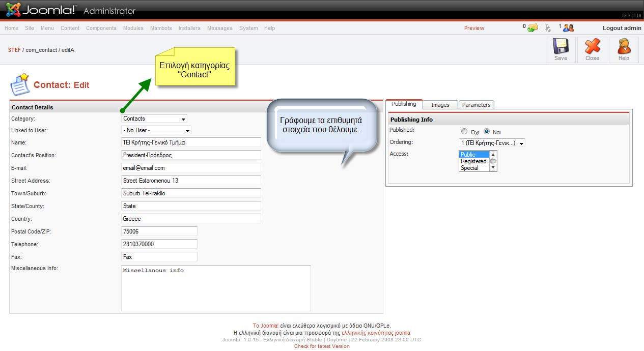
Task: Expand the Linked to User dropdown
Action: [156, 130]
